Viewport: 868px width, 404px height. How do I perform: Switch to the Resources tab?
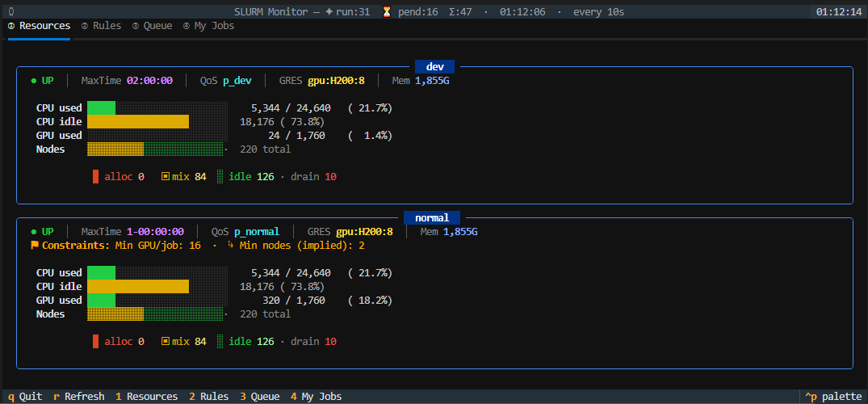click(40, 26)
